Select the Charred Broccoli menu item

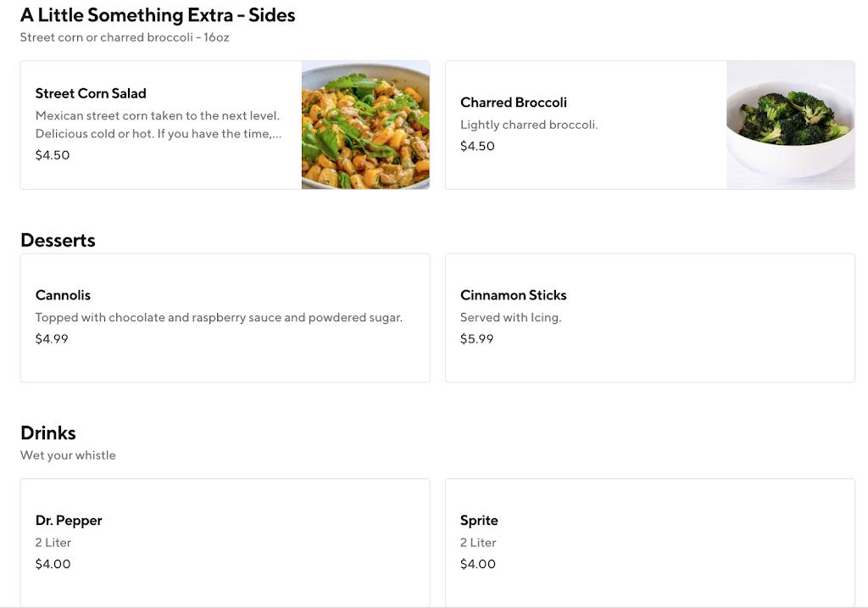point(514,103)
